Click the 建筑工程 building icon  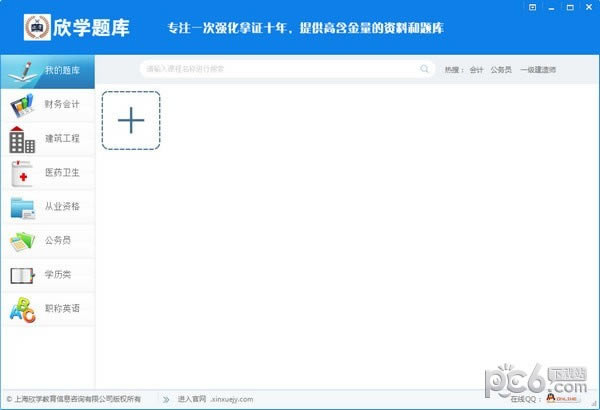point(22,139)
